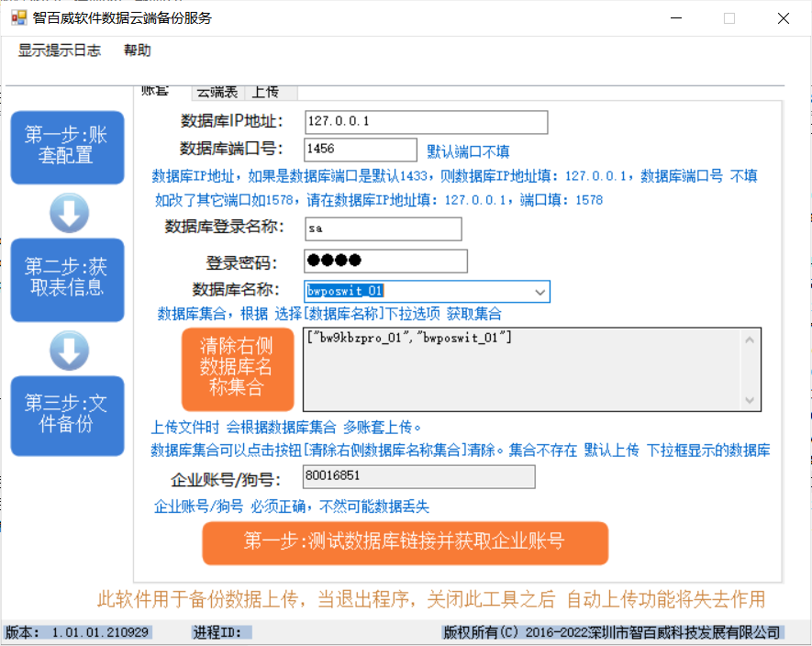Open the 显示提示日志 menu
This screenshot has height=646, width=812.
(60, 50)
